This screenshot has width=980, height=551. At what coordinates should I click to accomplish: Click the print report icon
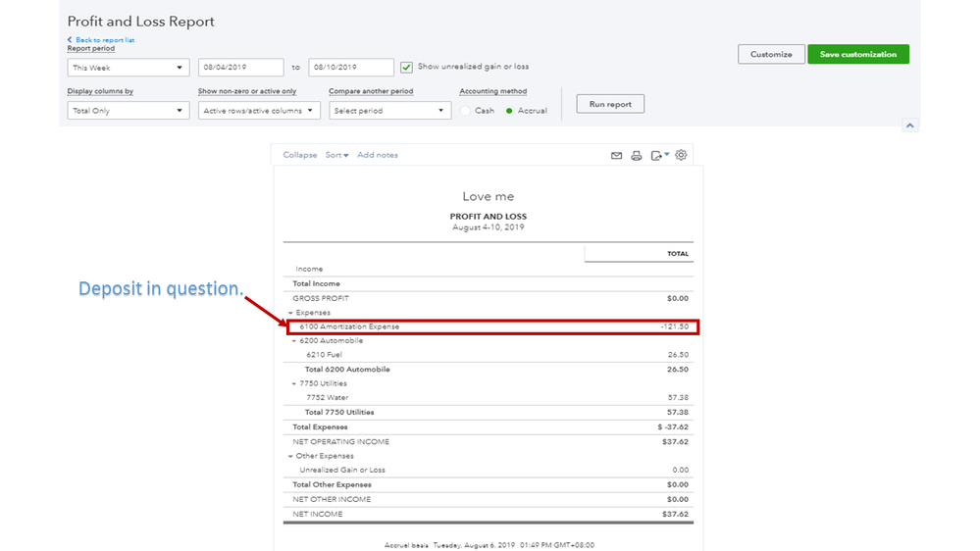pos(637,156)
